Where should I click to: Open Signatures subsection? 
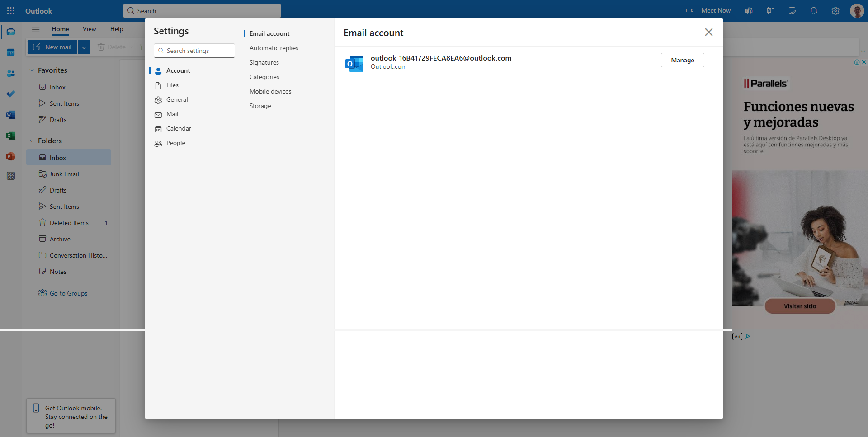pos(264,62)
